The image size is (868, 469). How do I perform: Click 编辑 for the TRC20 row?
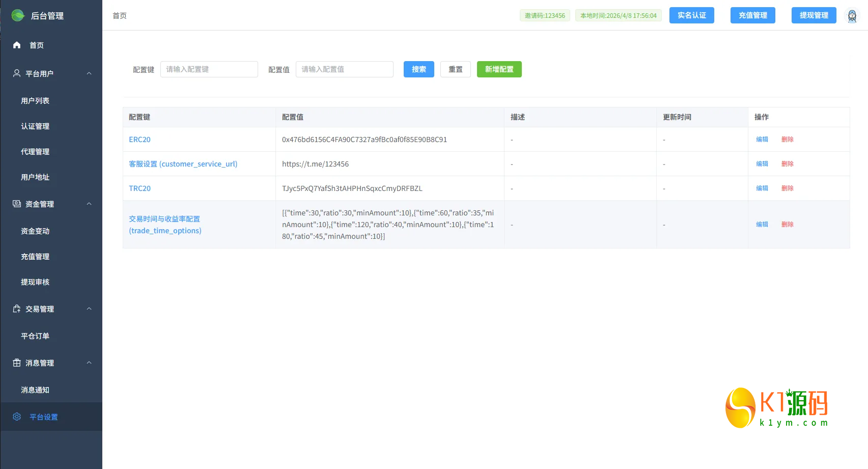pyautogui.click(x=762, y=188)
